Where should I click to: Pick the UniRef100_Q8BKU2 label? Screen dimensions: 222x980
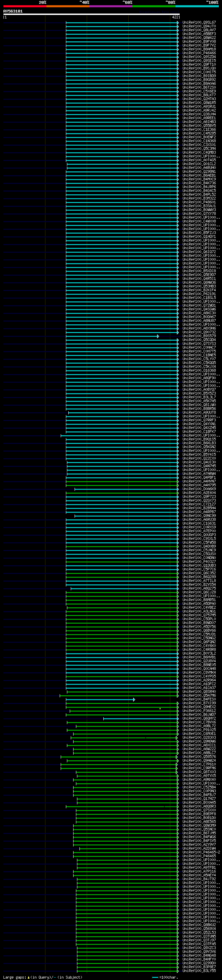point(199,925)
